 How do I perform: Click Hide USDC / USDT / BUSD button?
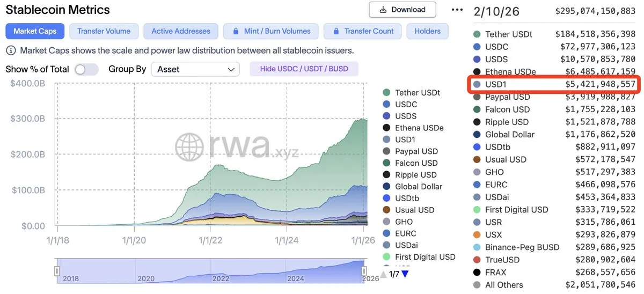click(x=304, y=69)
